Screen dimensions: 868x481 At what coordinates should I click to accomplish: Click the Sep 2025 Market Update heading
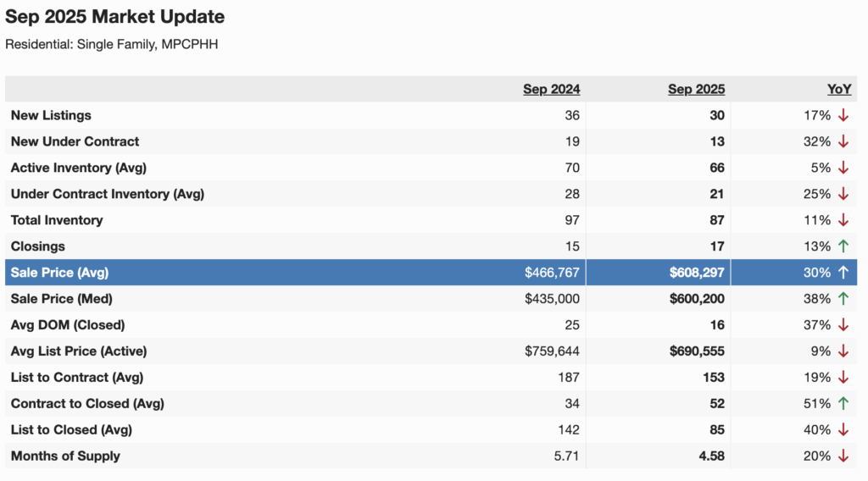[x=115, y=17]
